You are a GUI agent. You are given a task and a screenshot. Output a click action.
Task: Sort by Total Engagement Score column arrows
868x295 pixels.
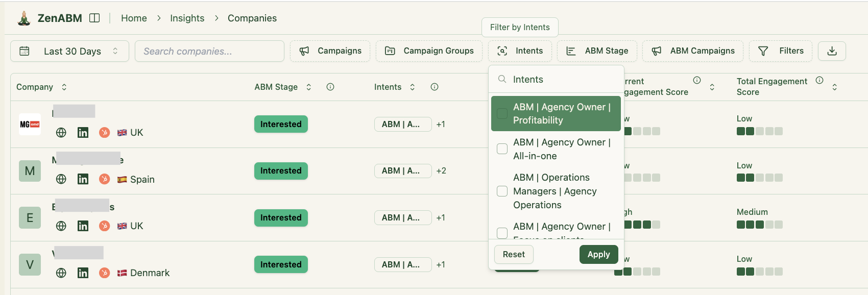pyautogui.click(x=834, y=87)
